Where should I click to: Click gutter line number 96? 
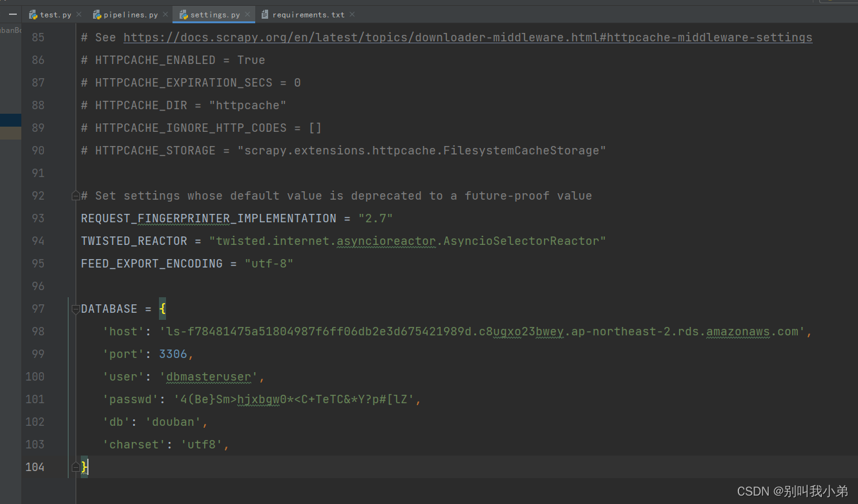(38, 286)
